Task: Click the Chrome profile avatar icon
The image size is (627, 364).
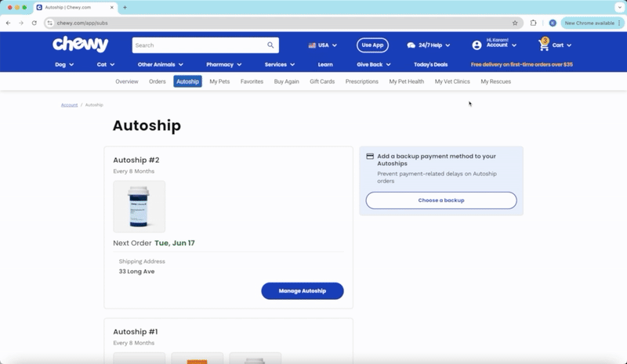Action: [x=553, y=23]
